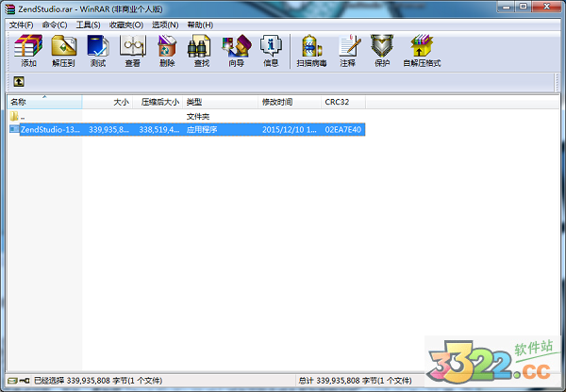Click status bar selected 339,935,808 bytes text
566x392 pixels.
pos(98,381)
